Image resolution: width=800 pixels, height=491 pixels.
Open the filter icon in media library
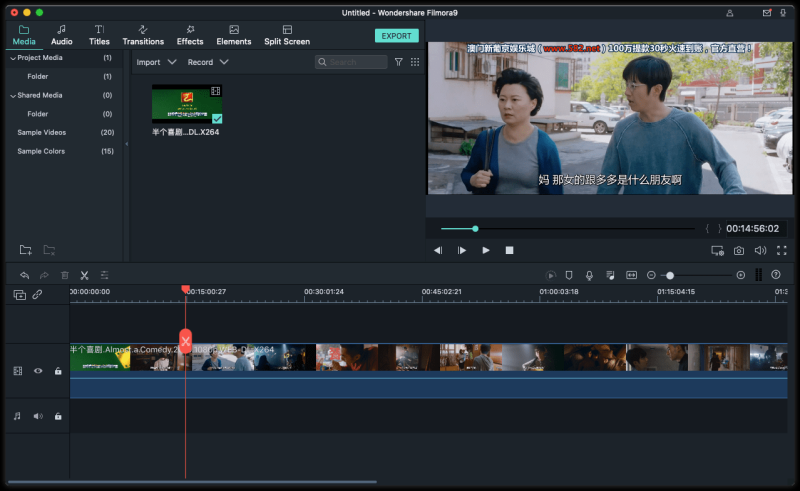(x=398, y=62)
